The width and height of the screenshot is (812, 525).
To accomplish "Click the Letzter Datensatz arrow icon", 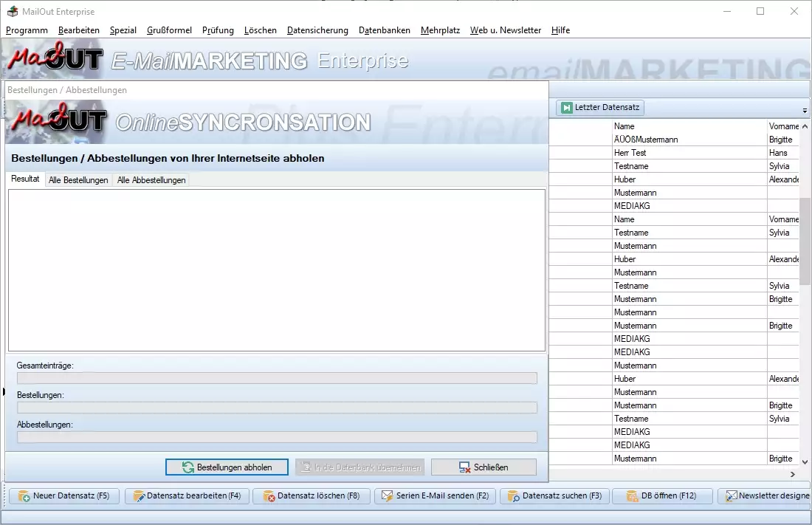I will (566, 108).
